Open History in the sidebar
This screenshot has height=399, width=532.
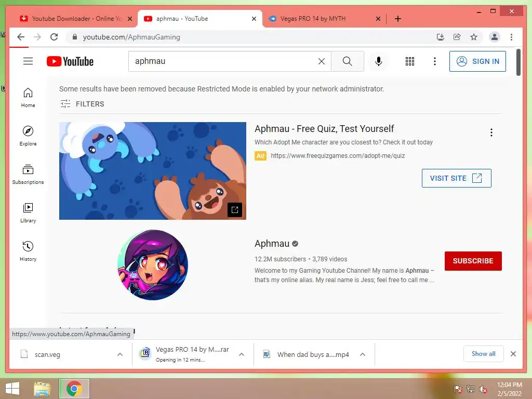[28, 251]
